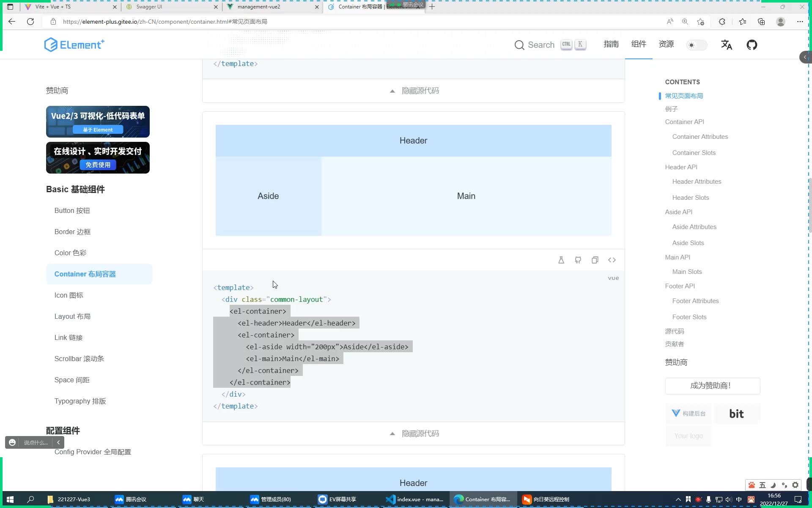Expand the browser favorites dropdown
812x508 pixels.
tap(743, 21)
